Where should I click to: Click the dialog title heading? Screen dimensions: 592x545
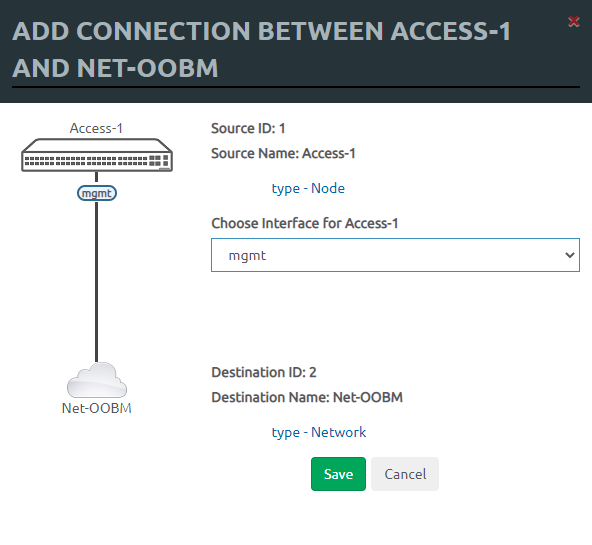pyautogui.click(x=261, y=49)
